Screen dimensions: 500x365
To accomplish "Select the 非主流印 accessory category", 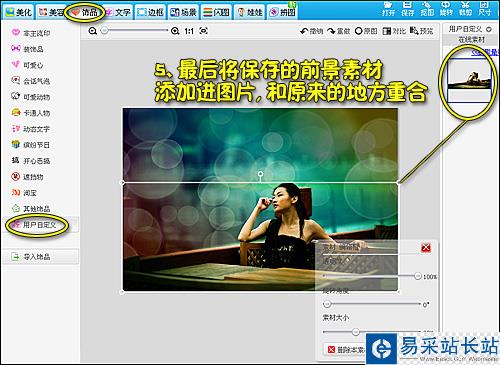I will click(31, 33).
